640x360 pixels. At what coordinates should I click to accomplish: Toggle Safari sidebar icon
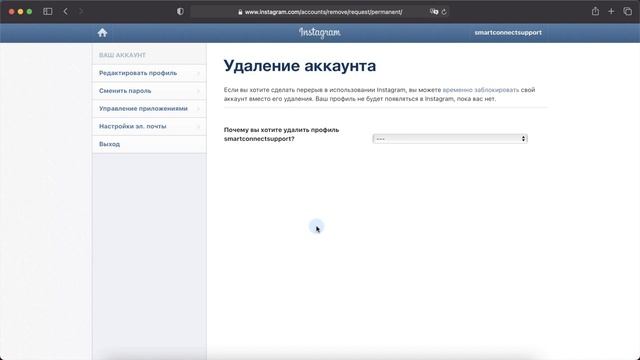coord(47,11)
